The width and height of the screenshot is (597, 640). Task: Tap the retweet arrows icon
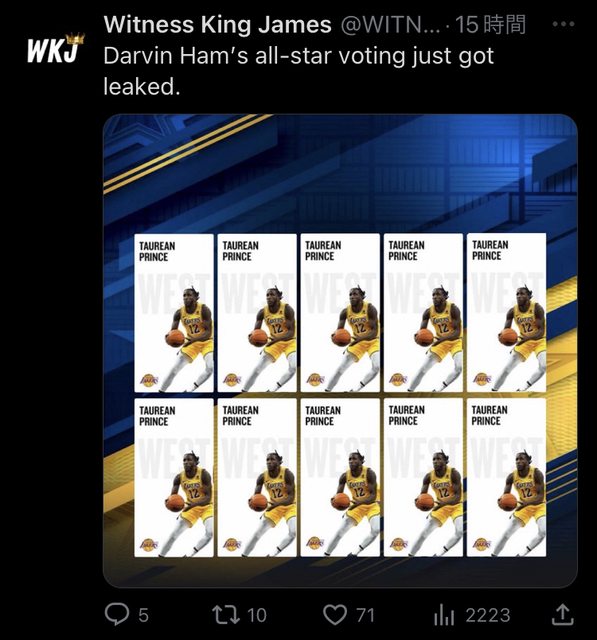coord(226,615)
